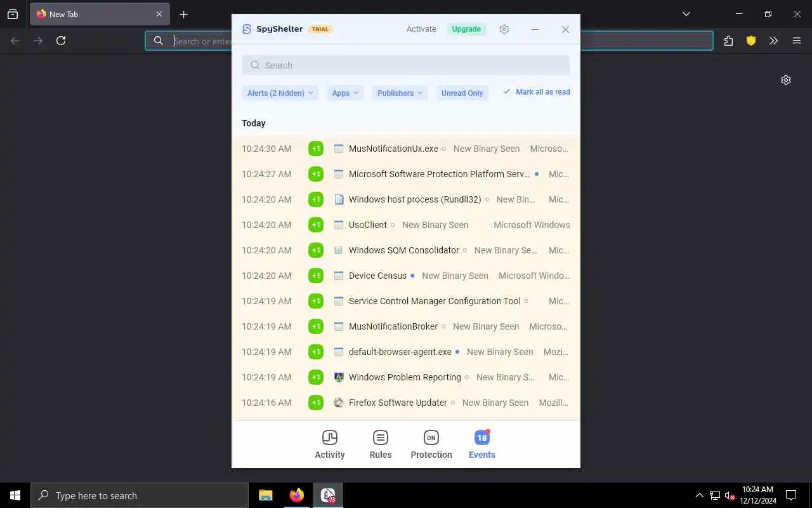
Task: Show hidden system tray icons chevron
Action: pos(699,495)
